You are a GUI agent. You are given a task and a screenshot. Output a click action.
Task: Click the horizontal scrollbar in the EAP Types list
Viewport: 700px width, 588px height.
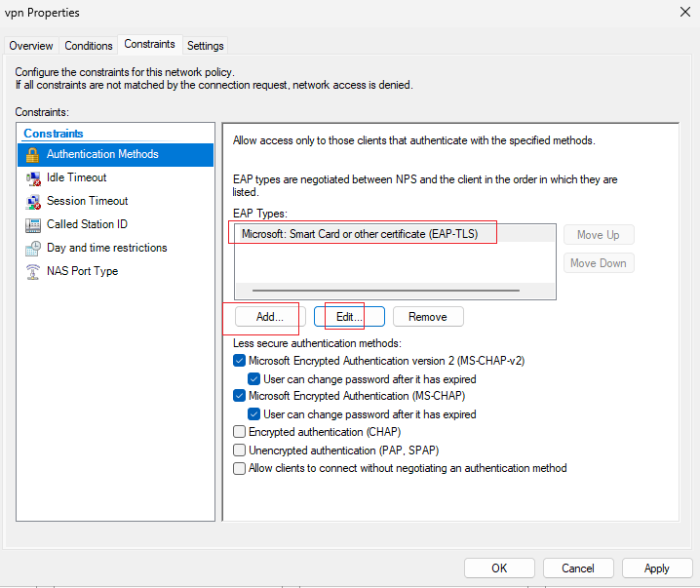pos(386,291)
